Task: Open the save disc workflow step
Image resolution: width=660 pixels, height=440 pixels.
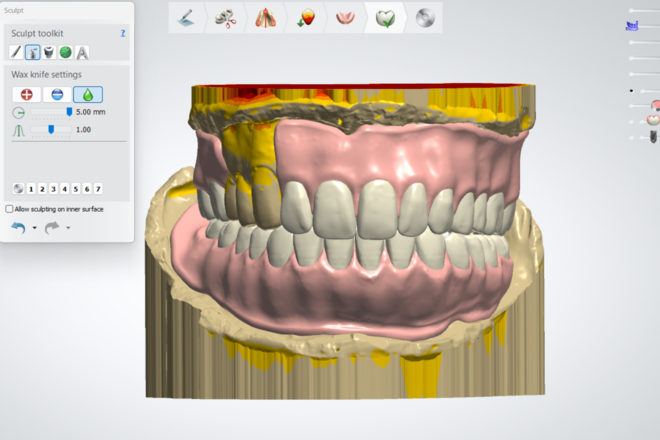Action: pos(425,18)
